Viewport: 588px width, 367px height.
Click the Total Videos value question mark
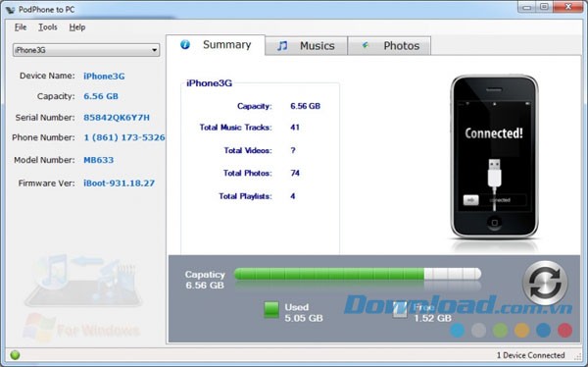[x=293, y=151]
